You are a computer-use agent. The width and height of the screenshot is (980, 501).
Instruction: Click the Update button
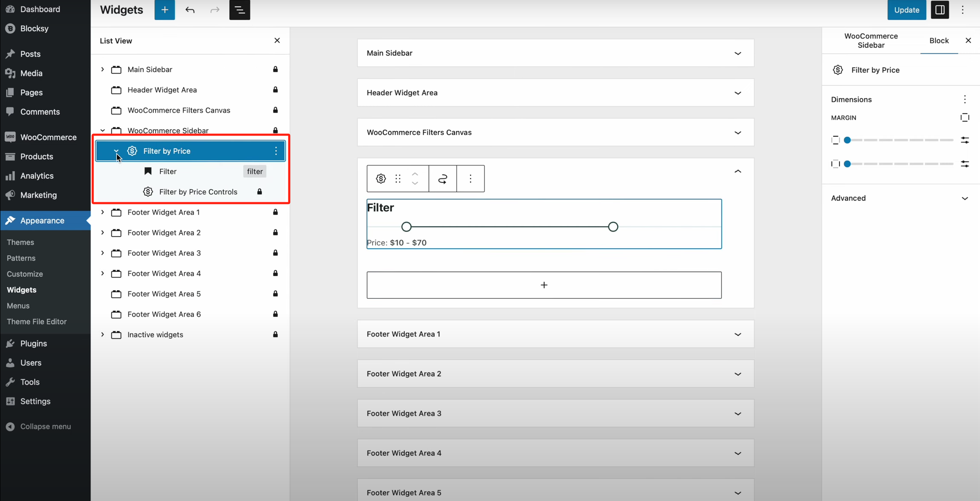[x=906, y=10]
